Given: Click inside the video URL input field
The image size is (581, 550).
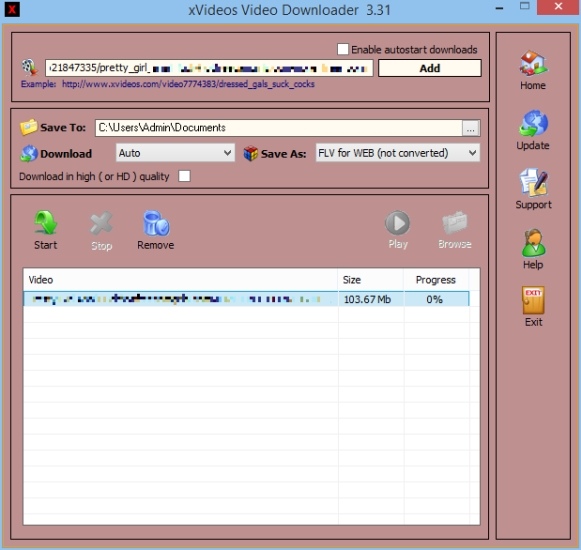Looking at the screenshot, I should tap(209, 68).
